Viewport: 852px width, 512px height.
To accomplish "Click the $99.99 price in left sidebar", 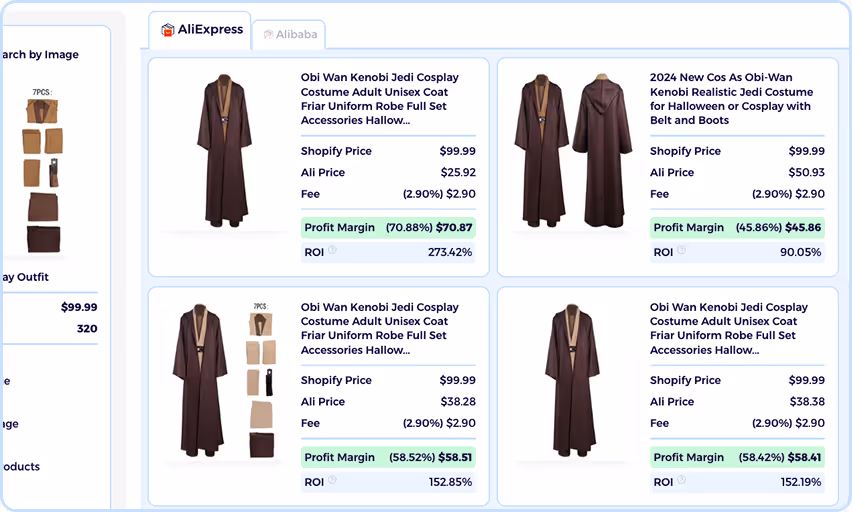I will 79,307.
